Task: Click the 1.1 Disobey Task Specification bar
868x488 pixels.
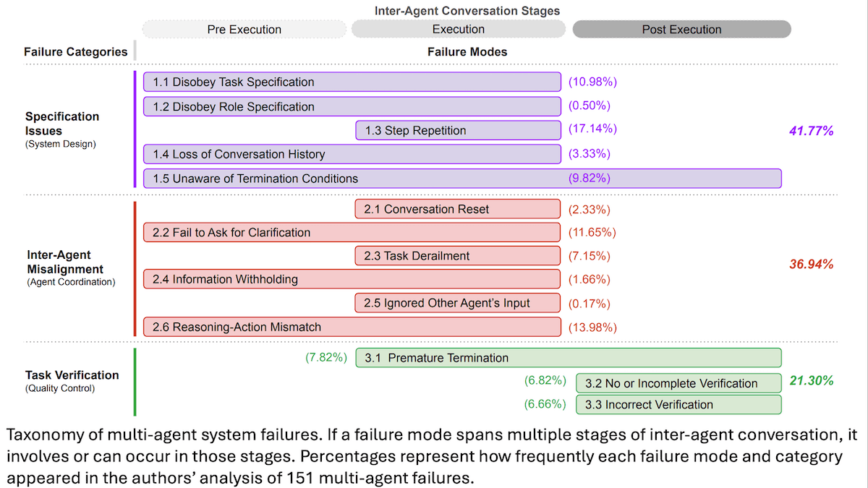Action: pyautogui.click(x=352, y=82)
